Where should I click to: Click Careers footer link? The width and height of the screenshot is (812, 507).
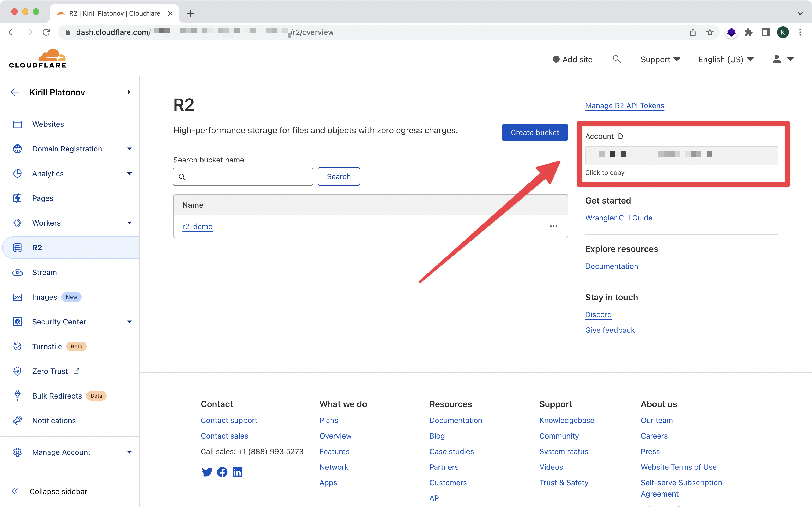pos(654,436)
